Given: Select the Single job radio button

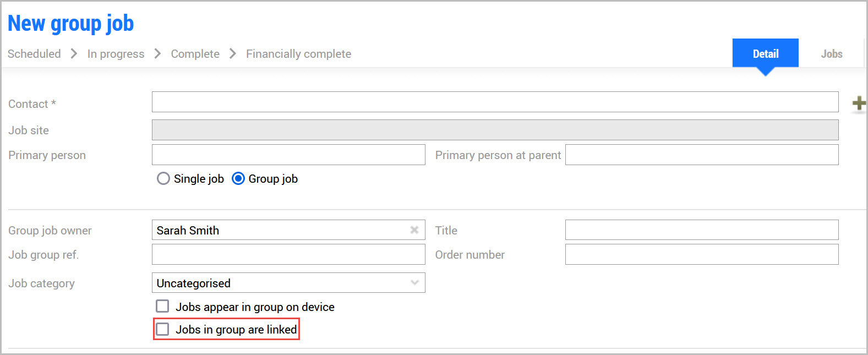Looking at the screenshot, I should tap(163, 179).
